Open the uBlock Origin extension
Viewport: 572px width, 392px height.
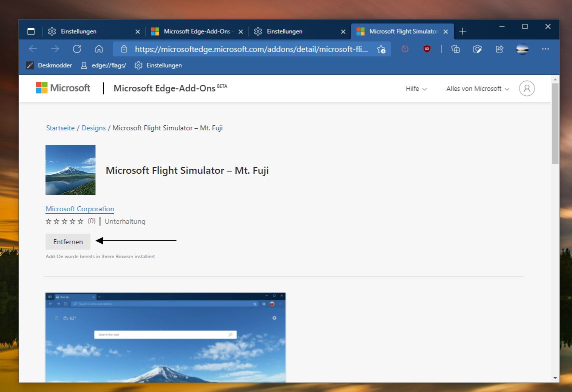pyautogui.click(x=427, y=49)
